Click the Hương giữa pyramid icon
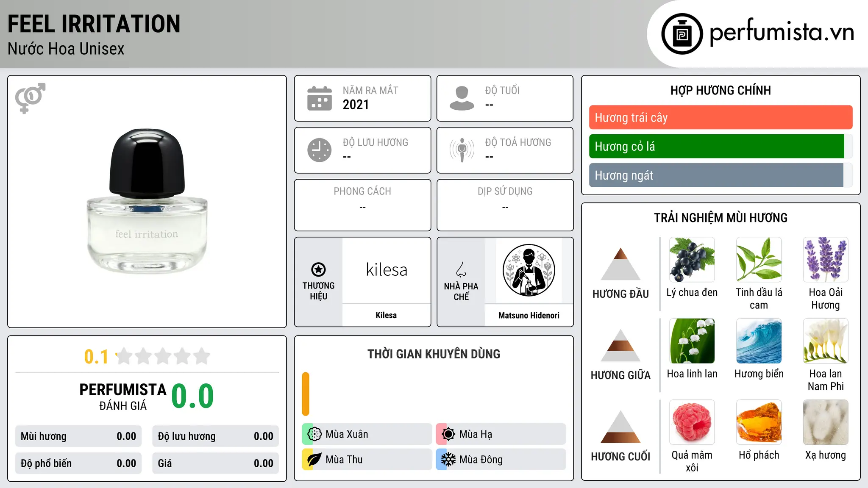This screenshot has height=488, width=868. pyautogui.click(x=621, y=345)
